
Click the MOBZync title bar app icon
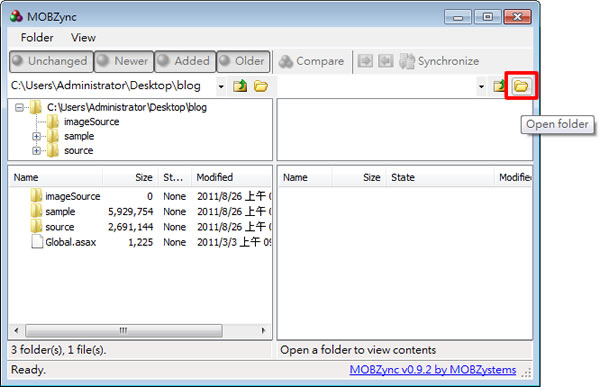(16, 17)
